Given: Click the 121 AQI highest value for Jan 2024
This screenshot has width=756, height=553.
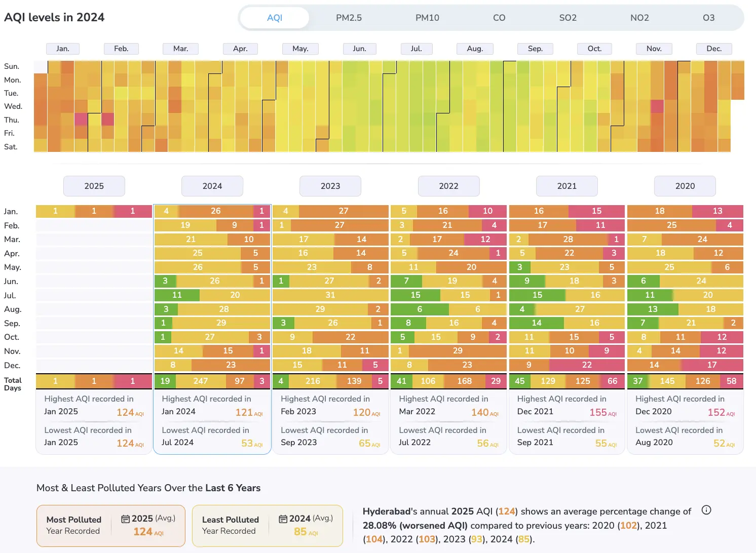Looking at the screenshot, I should (249, 412).
